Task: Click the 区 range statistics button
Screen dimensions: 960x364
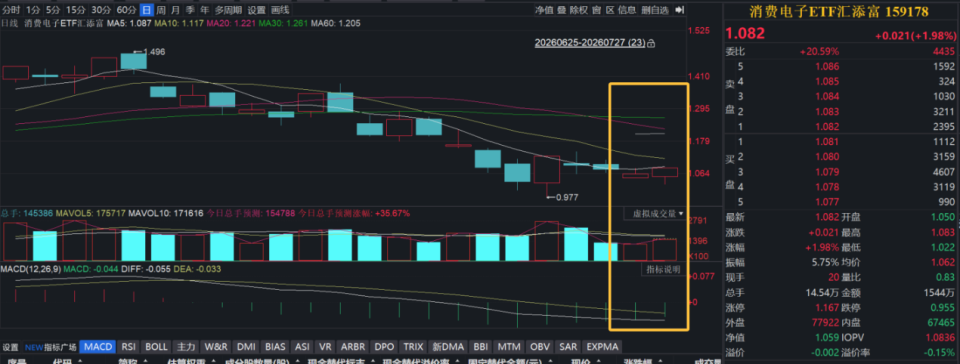Action: (x=610, y=10)
